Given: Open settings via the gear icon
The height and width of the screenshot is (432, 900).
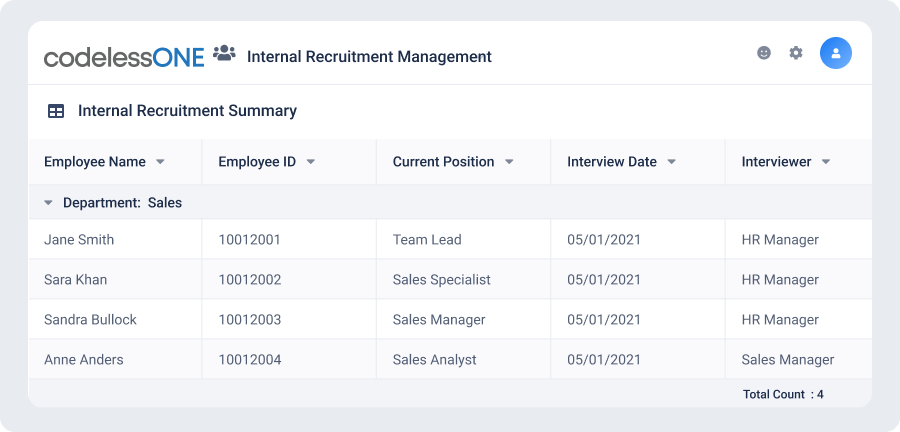Looking at the screenshot, I should 796,53.
